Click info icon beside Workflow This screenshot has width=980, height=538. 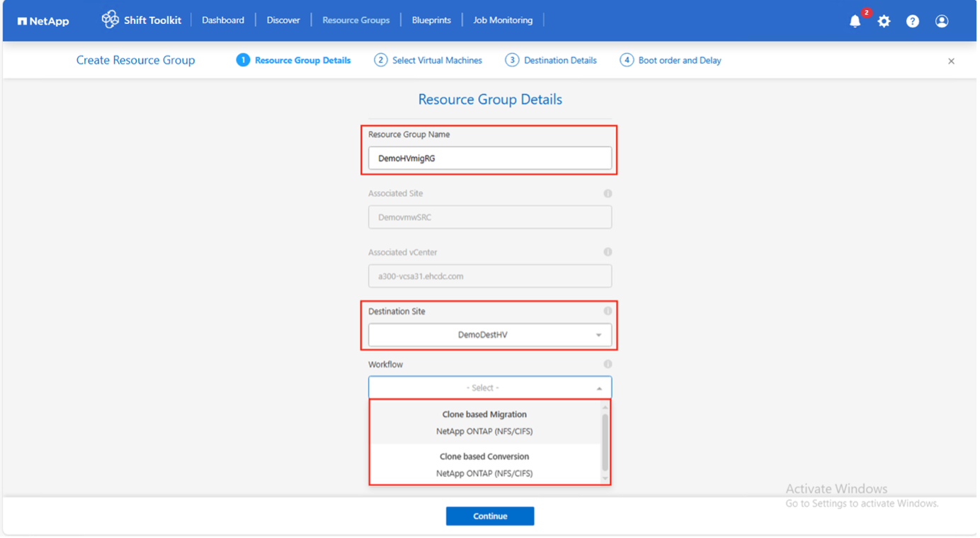(608, 365)
